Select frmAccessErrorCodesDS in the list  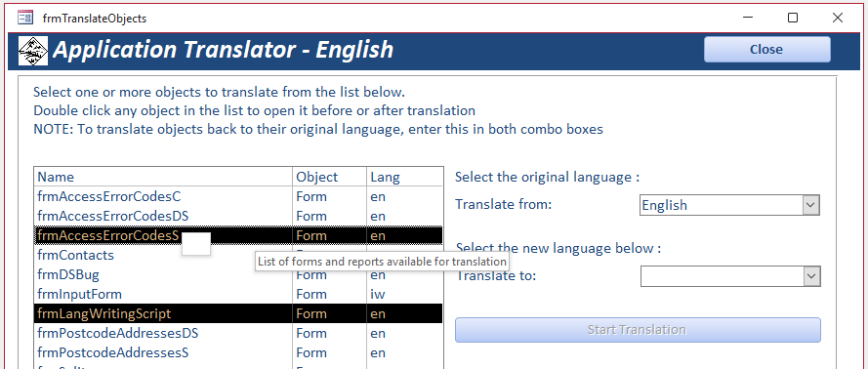point(238,216)
